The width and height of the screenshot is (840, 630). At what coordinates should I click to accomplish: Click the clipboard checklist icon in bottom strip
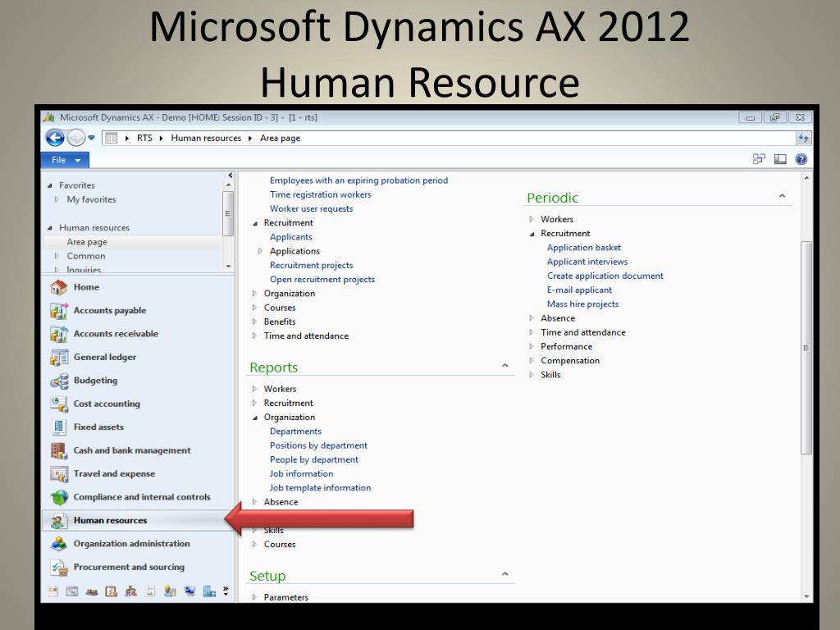(x=112, y=591)
